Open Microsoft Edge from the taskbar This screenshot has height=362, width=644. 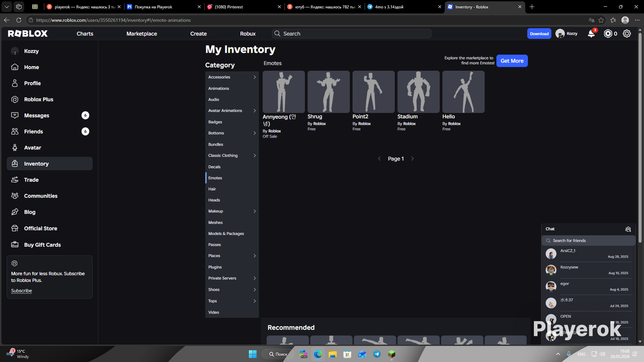[x=318, y=354]
